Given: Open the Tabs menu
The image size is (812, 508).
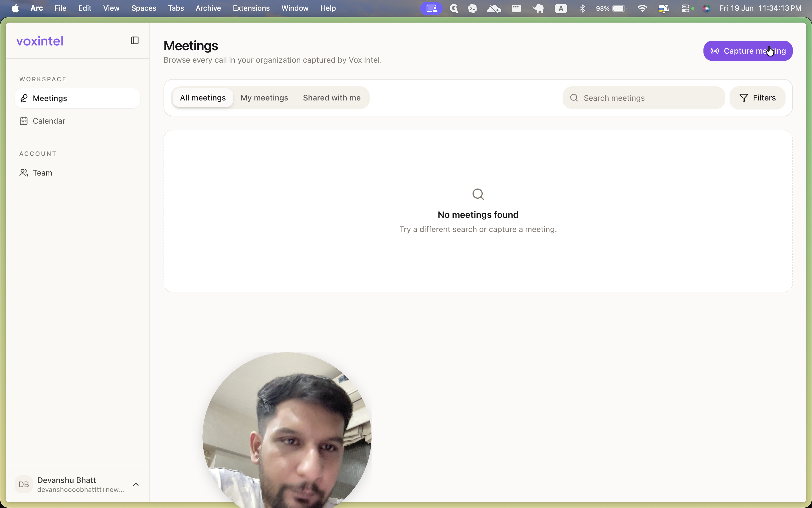Looking at the screenshot, I should (x=176, y=8).
